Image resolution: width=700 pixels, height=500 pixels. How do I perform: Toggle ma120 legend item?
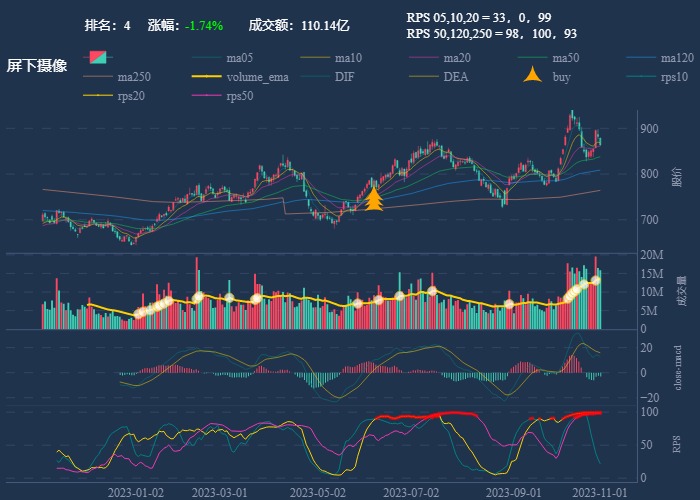click(x=660, y=58)
